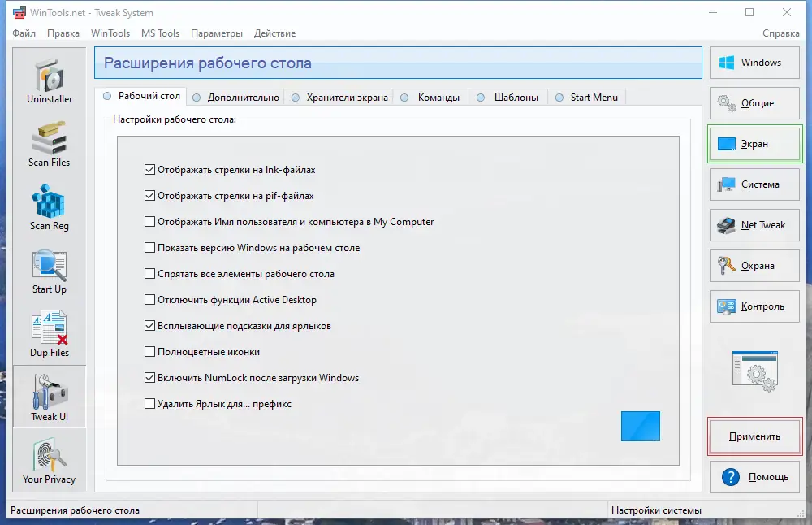Screen dimensions: 812x525
Task: Switch to the Хранители экрана tab
Action: (339, 98)
